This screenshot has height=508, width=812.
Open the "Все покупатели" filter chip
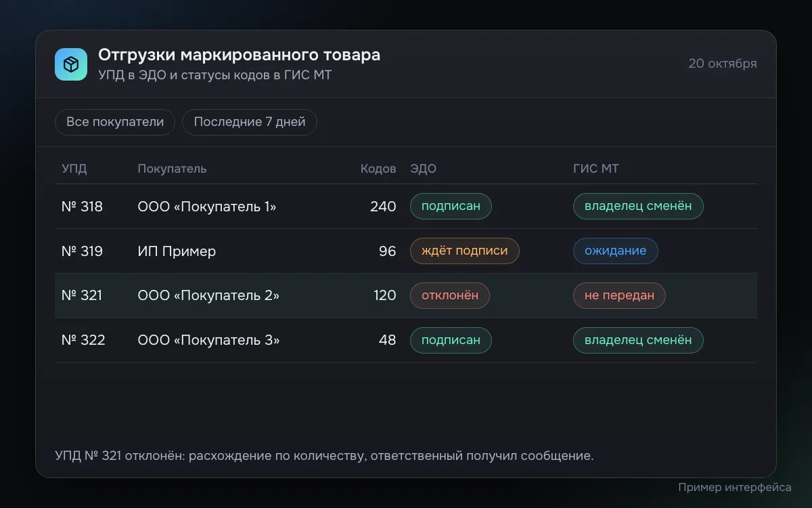click(115, 122)
